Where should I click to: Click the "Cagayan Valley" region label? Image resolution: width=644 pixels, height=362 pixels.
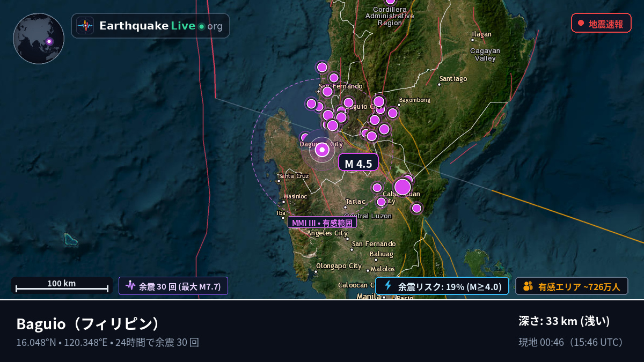point(485,54)
